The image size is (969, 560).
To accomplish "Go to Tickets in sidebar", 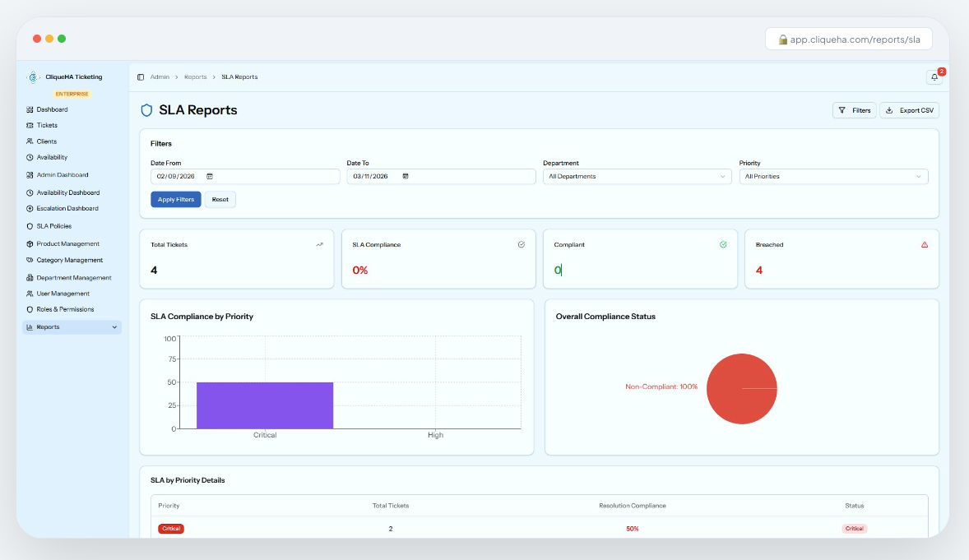I will (x=47, y=126).
